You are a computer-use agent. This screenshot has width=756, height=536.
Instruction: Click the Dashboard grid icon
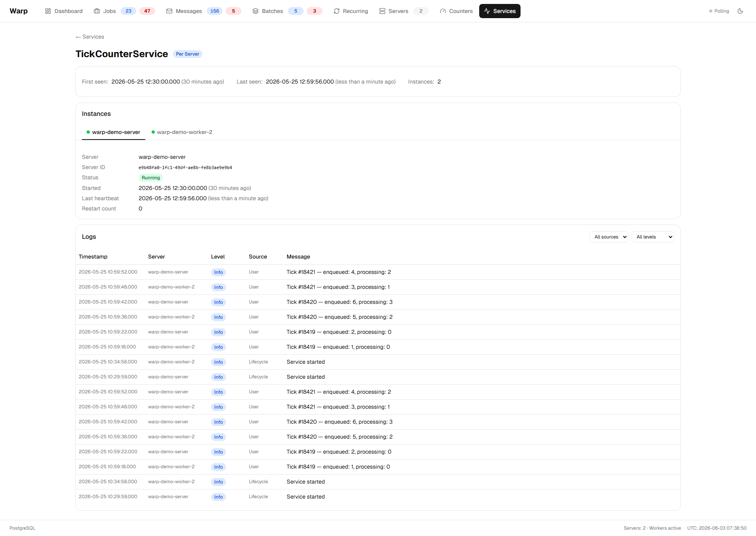48,11
